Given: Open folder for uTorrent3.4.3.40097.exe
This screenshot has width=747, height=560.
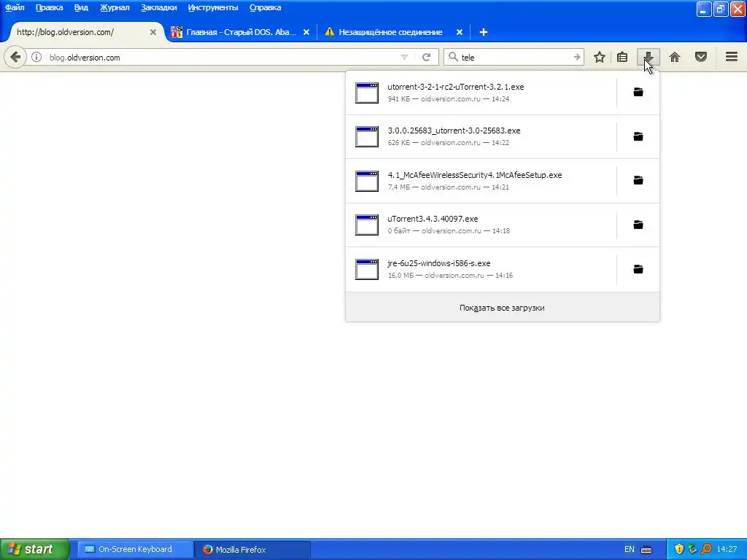Looking at the screenshot, I should coord(638,225).
